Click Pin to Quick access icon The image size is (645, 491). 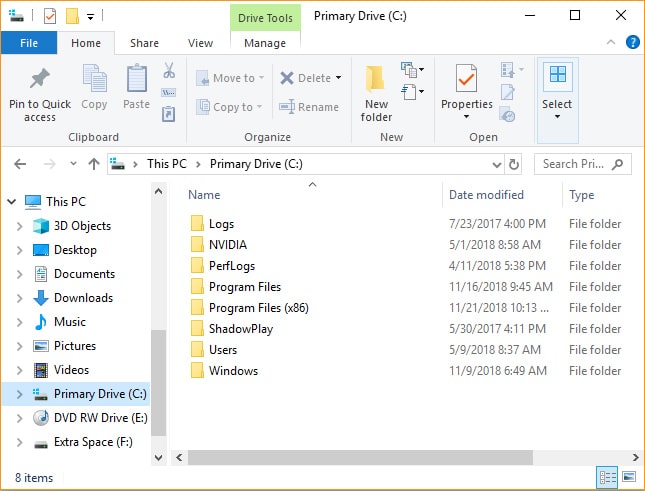coord(40,81)
